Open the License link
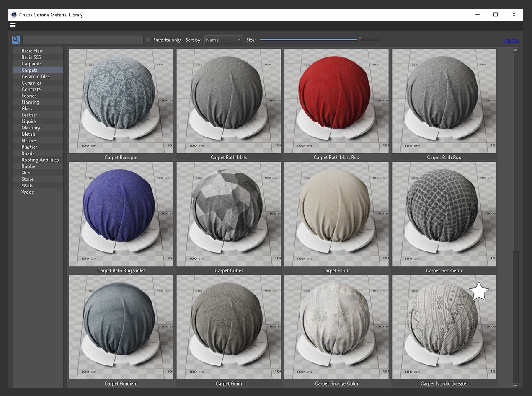This screenshot has height=396, width=532. 511,40
